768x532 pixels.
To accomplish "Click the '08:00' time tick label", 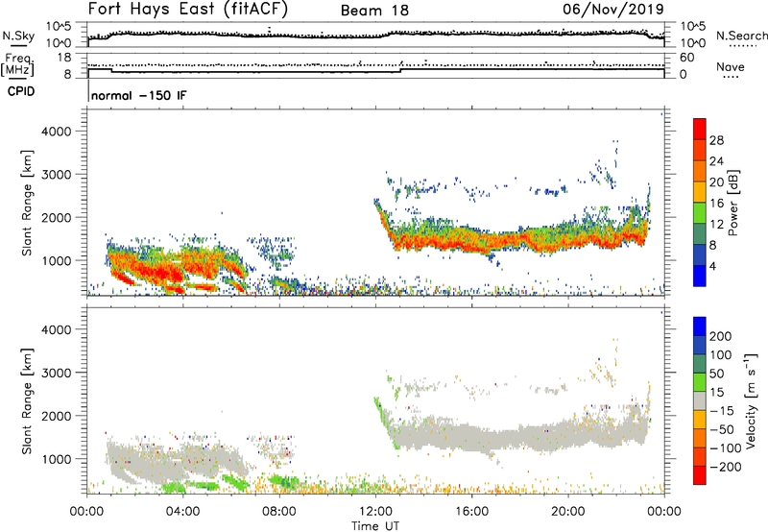I will point(278,512).
